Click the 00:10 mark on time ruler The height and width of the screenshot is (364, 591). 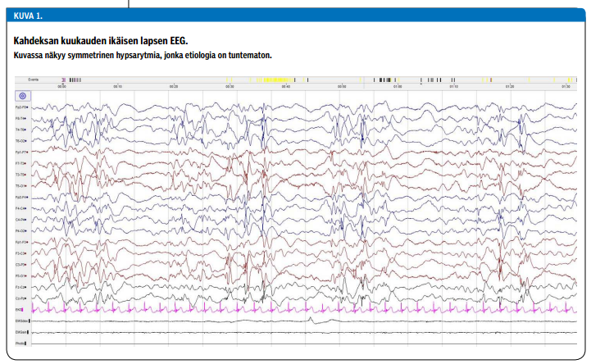click(x=118, y=85)
